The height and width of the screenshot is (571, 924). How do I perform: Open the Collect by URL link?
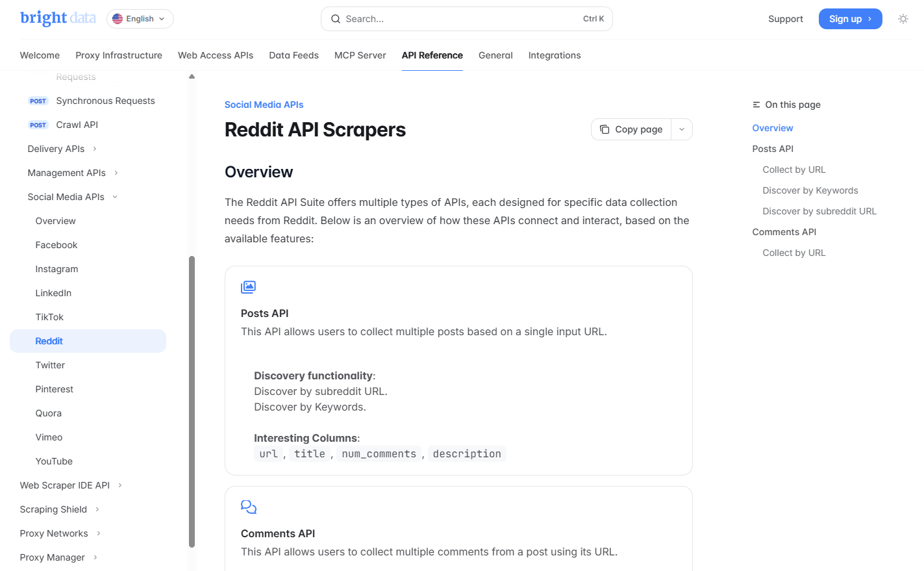click(x=793, y=170)
